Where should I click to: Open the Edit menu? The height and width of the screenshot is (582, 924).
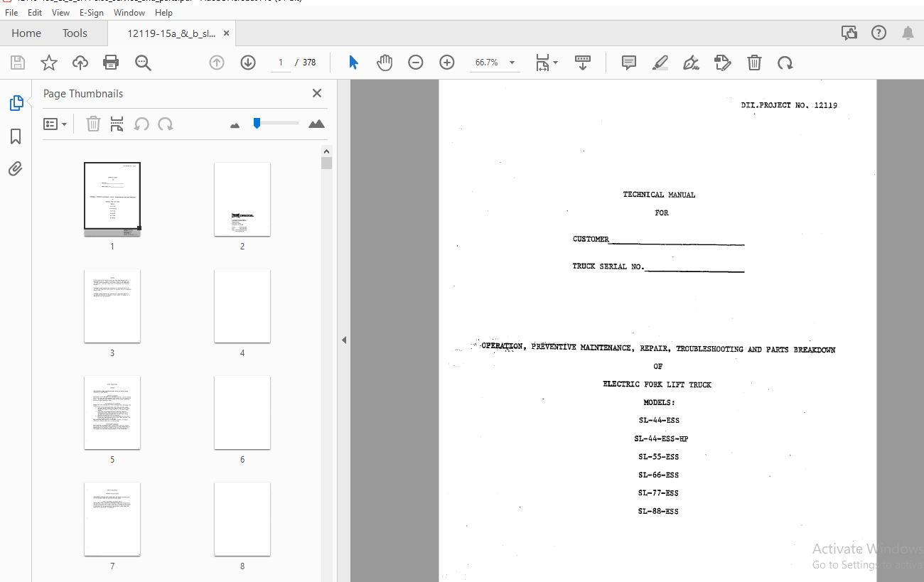[x=35, y=13]
